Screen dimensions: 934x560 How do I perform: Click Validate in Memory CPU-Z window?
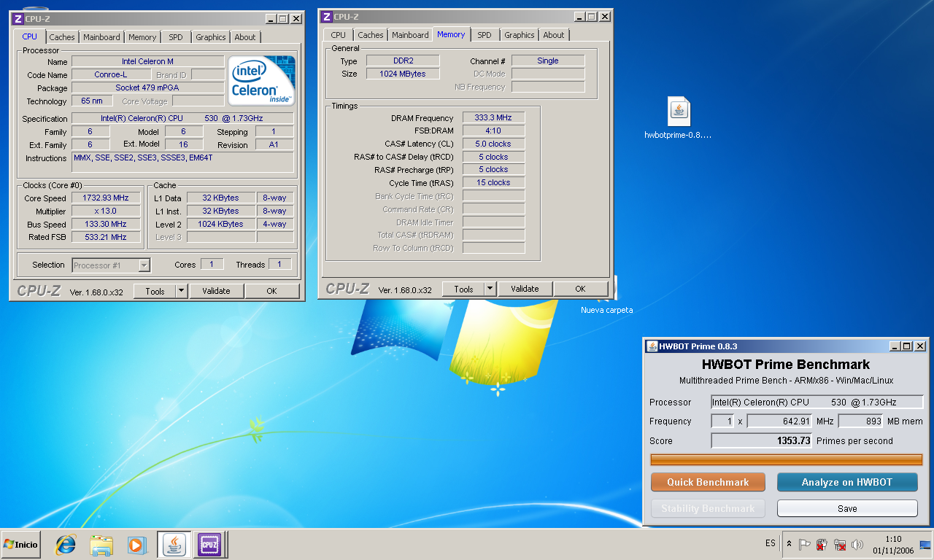(525, 289)
